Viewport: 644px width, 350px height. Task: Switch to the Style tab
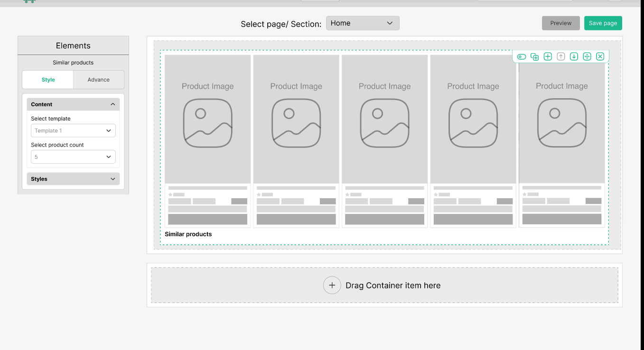coord(48,80)
